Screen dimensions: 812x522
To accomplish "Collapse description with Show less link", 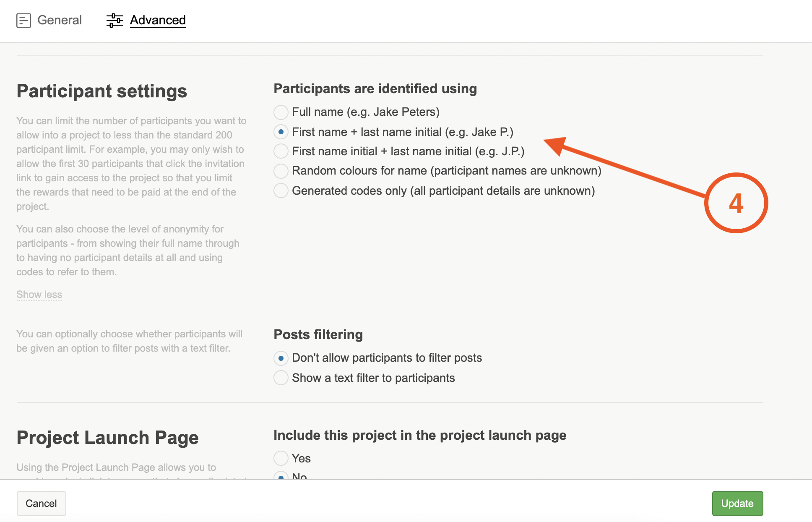I will pos(39,295).
